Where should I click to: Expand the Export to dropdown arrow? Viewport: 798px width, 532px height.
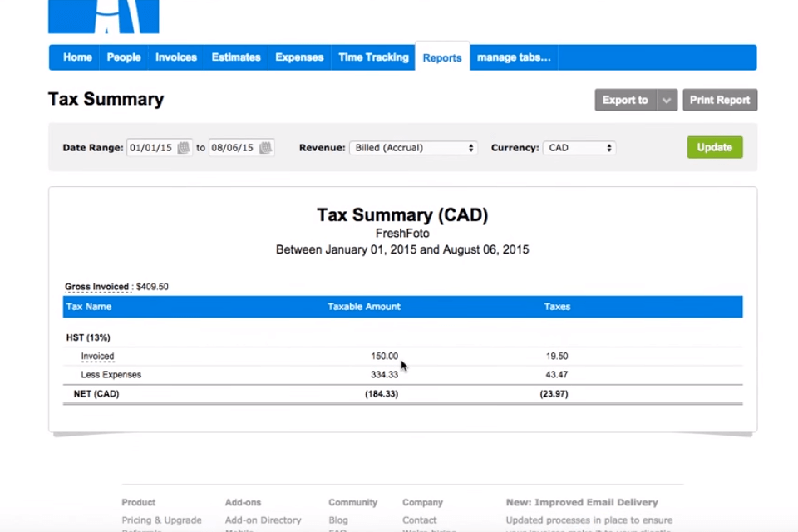tap(667, 101)
